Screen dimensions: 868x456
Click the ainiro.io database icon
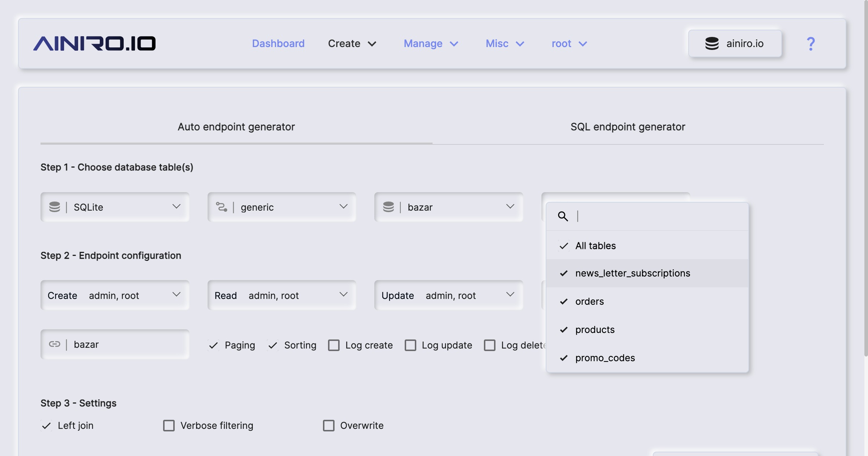pos(711,43)
